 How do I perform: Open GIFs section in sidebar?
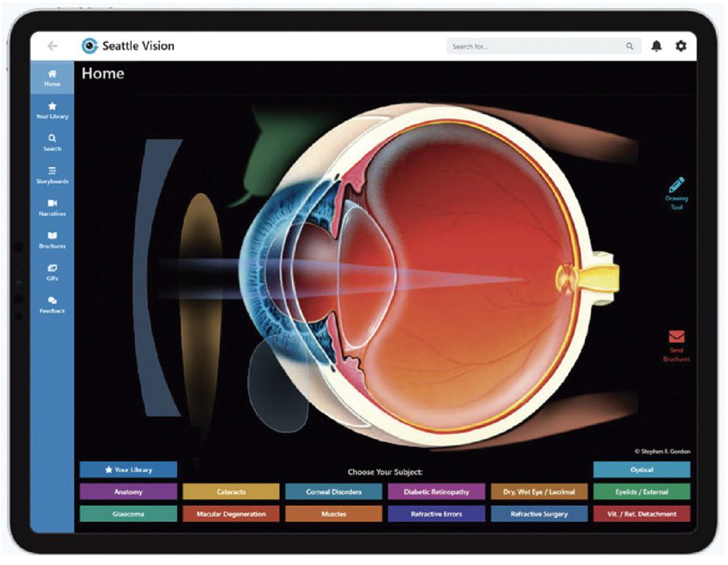tap(53, 268)
